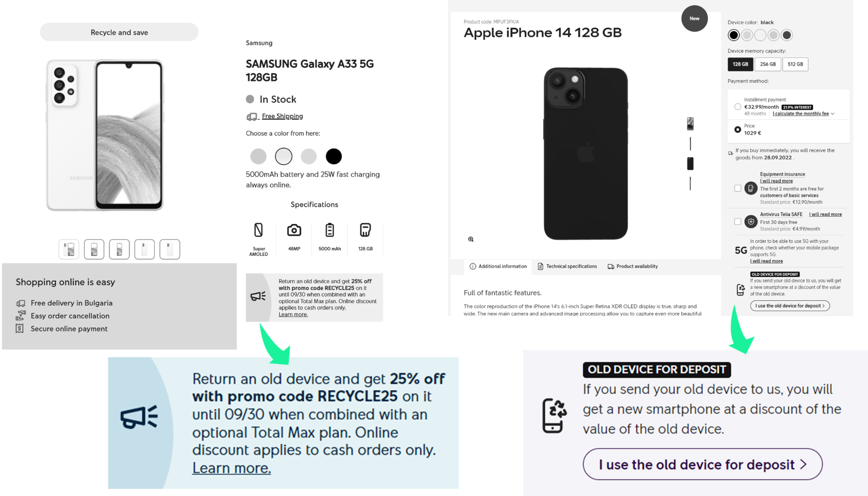Viewport: 868px width, 496px height.
Task: Pick the black Samsung color swatch
Action: coord(334,156)
